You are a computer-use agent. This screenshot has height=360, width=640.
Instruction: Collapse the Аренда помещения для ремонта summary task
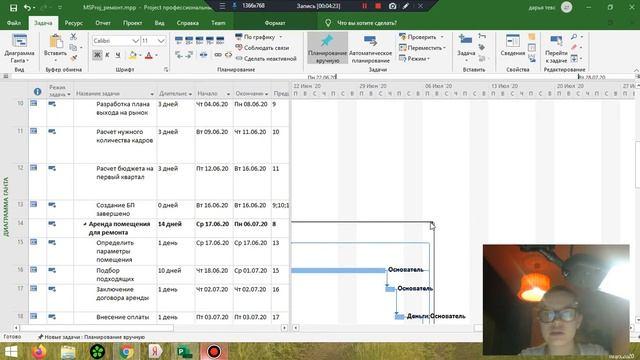[x=85, y=224]
